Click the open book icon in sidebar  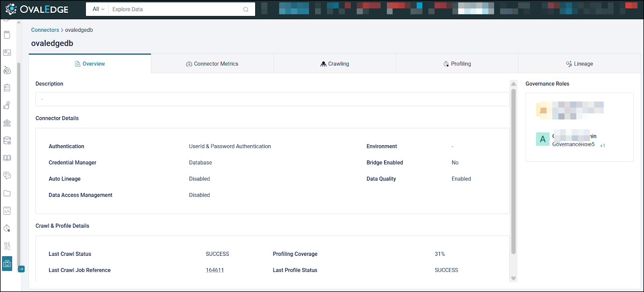[7, 158]
